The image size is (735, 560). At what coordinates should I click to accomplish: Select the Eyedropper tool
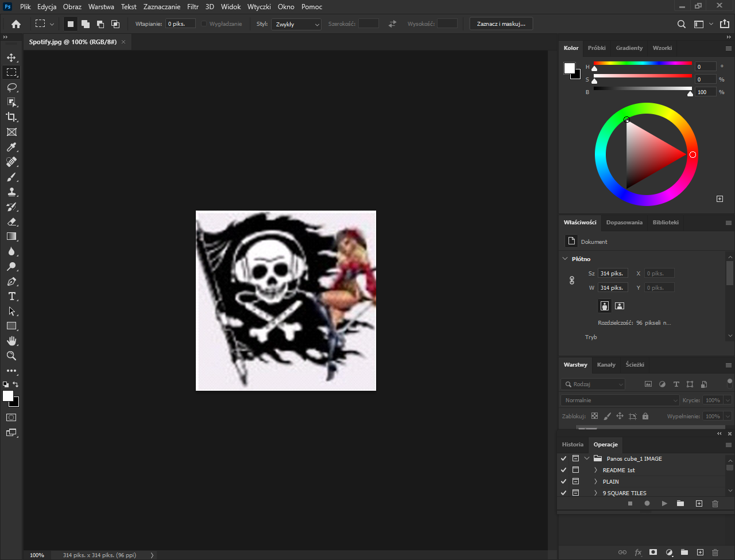11,147
